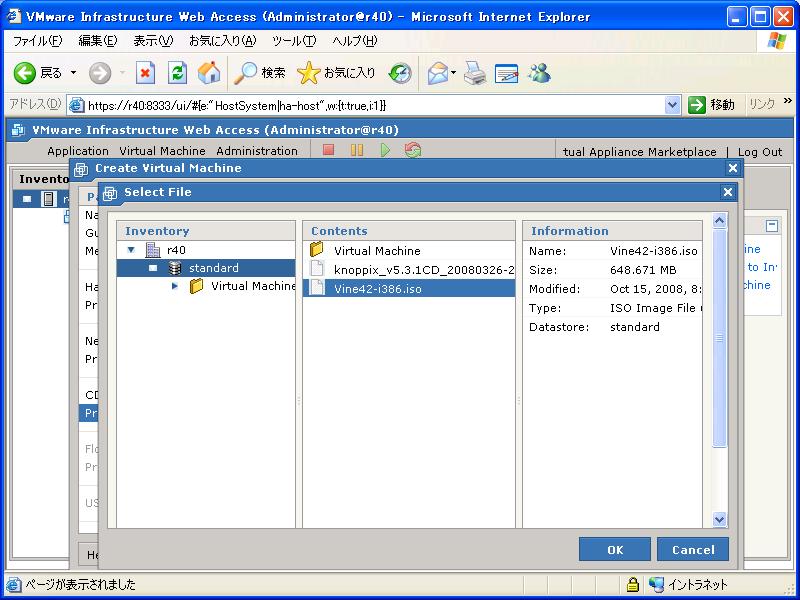The image size is (800, 600).
Task: Open the Back button history dropdown arrow
Action: click(73, 73)
